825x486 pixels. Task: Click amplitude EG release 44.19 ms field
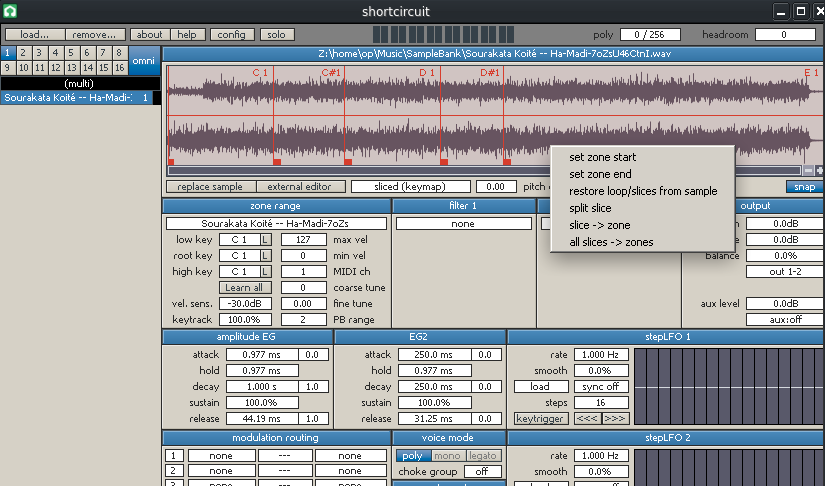(262, 419)
